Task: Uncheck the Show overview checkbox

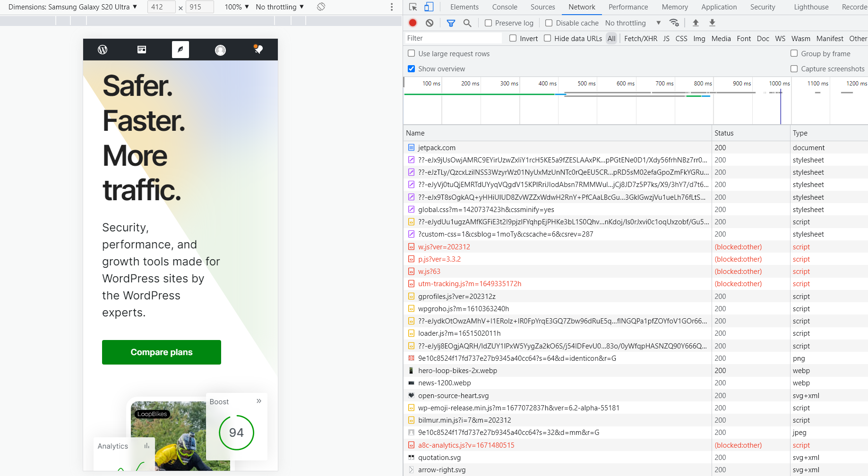Action: (412, 69)
